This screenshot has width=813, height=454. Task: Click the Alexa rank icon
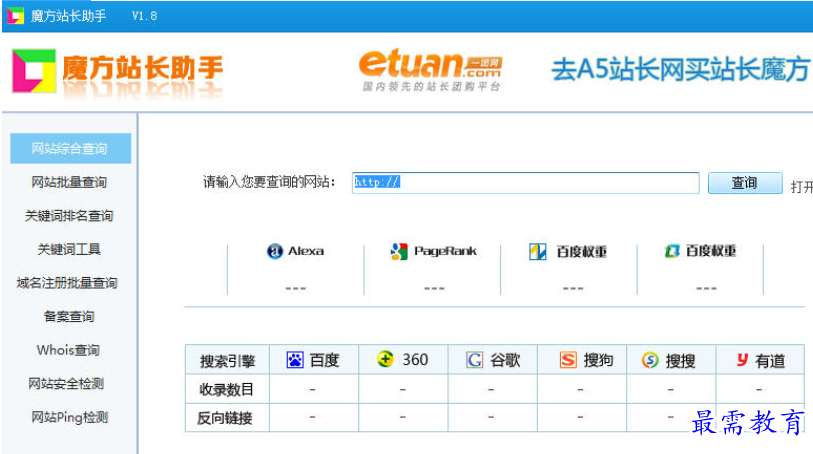point(274,251)
